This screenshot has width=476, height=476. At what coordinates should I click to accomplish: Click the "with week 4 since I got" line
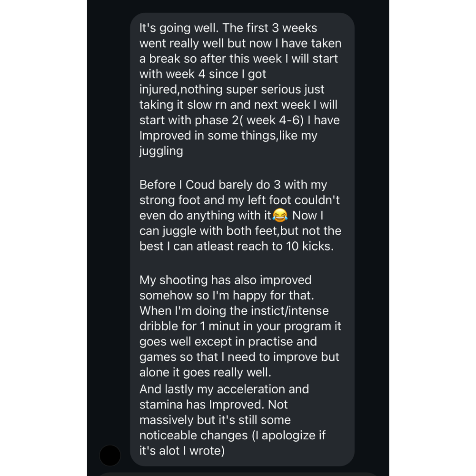pyautogui.click(x=203, y=74)
